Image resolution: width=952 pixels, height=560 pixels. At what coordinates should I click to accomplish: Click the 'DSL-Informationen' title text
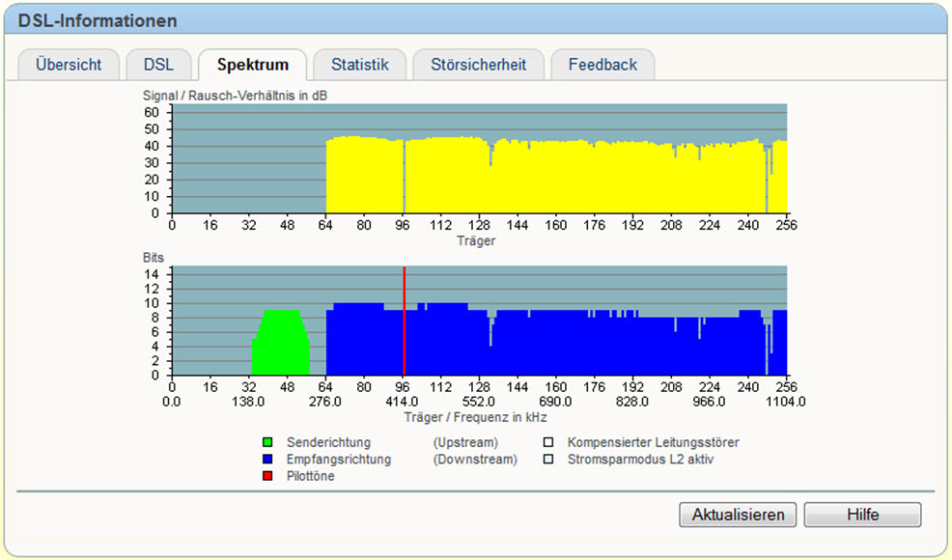point(98,20)
